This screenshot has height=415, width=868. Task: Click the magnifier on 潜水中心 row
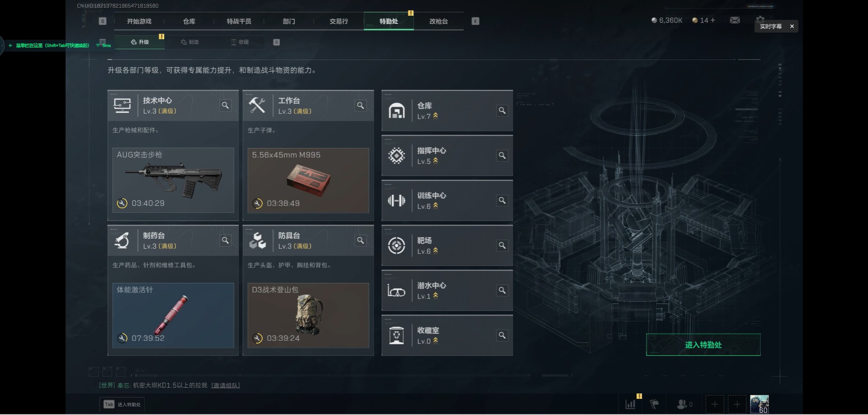pos(502,290)
